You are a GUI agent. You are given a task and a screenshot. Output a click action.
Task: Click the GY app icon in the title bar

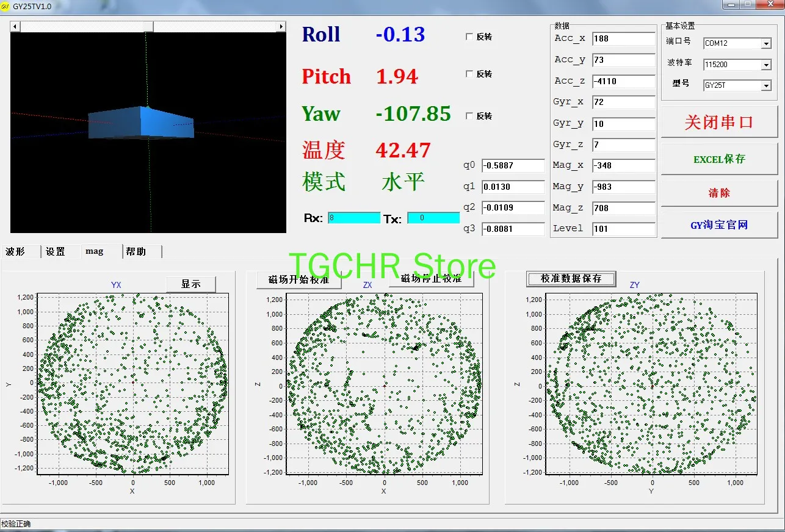5,5
